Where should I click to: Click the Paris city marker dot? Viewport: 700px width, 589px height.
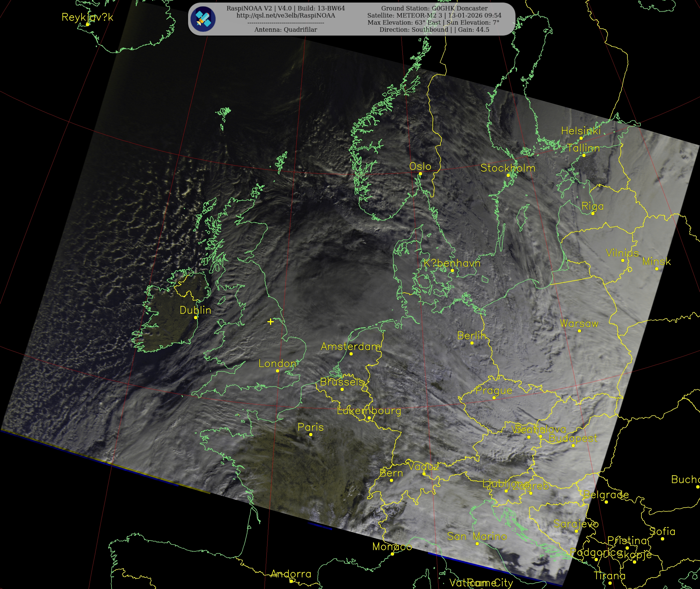point(311,434)
